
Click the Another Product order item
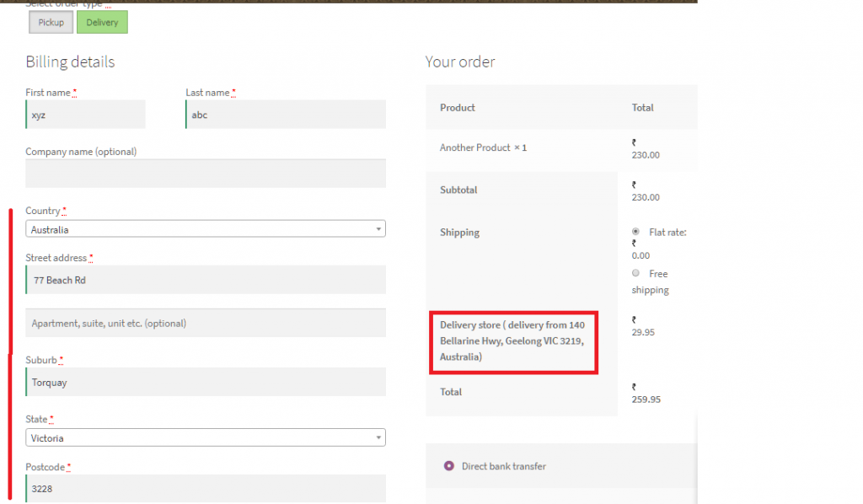tap(483, 147)
